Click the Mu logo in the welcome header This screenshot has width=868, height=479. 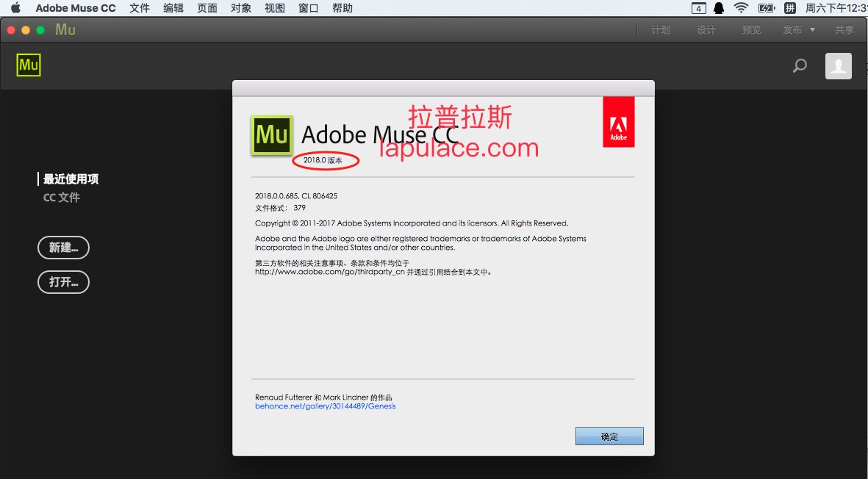tap(29, 65)
